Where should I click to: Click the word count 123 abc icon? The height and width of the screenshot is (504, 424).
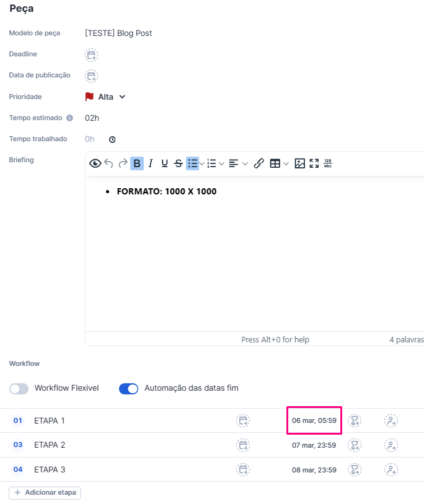(328, 163)
